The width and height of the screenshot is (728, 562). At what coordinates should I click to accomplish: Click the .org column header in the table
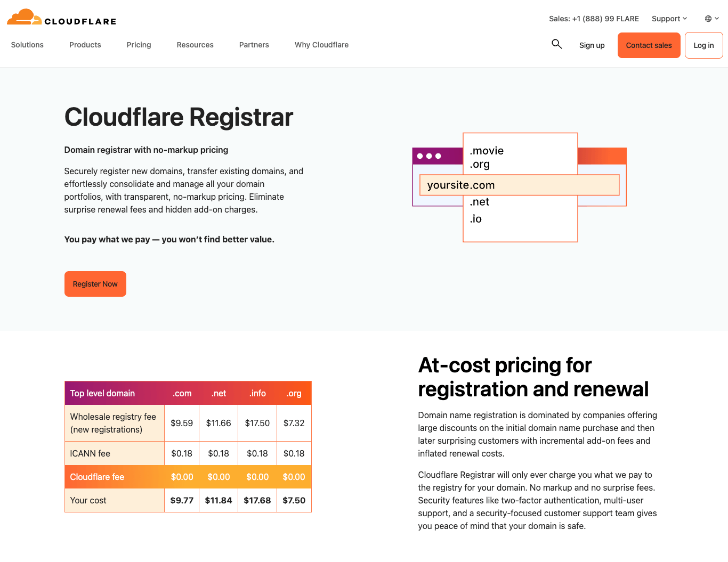tap(294, 393)
